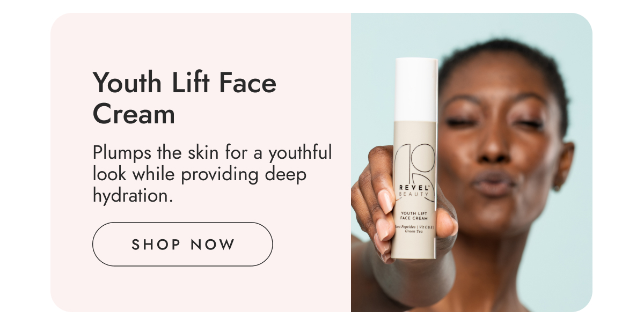Click the SHOP NOW button
This screenshot has height=325, width=644.
pyautogui.click(x=182, y=245)
